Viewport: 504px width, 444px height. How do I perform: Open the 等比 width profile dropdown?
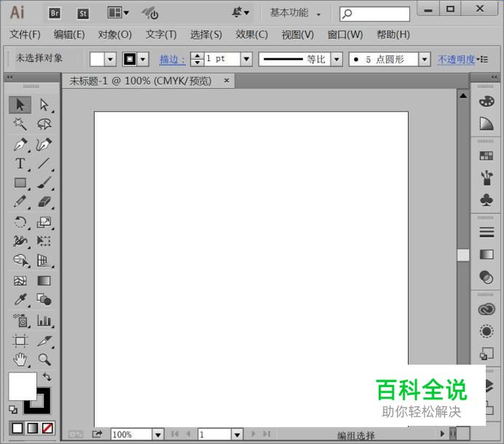pyautogui.click(x=336, y=60)
